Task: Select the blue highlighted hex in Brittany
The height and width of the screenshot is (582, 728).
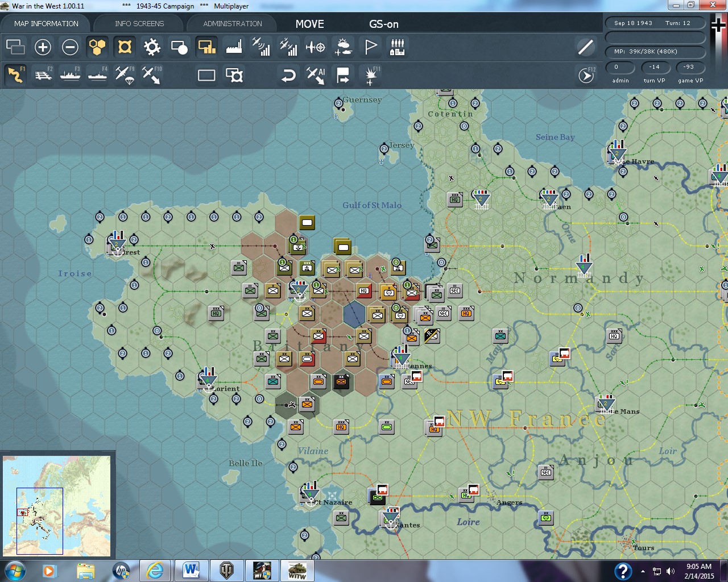Action: click(354, 314)
